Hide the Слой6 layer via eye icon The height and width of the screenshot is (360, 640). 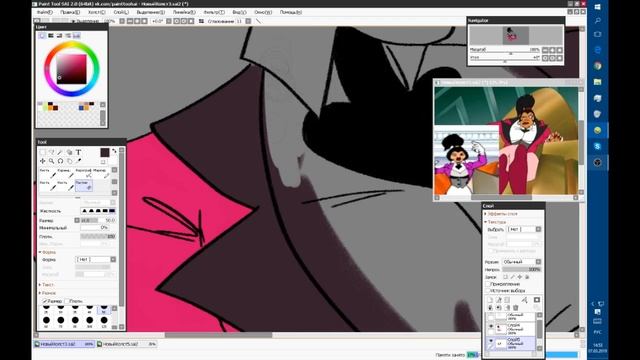coord(491,326)
